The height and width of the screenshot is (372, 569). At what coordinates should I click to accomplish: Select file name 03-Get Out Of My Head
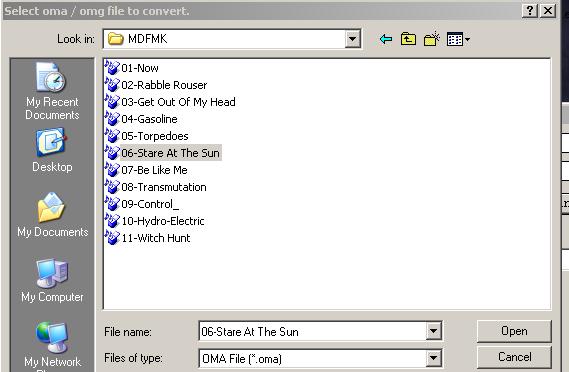[x=178, y=102]
